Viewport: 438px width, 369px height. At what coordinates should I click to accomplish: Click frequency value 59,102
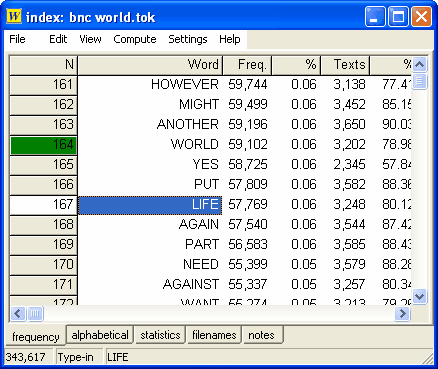click(248, 144)
